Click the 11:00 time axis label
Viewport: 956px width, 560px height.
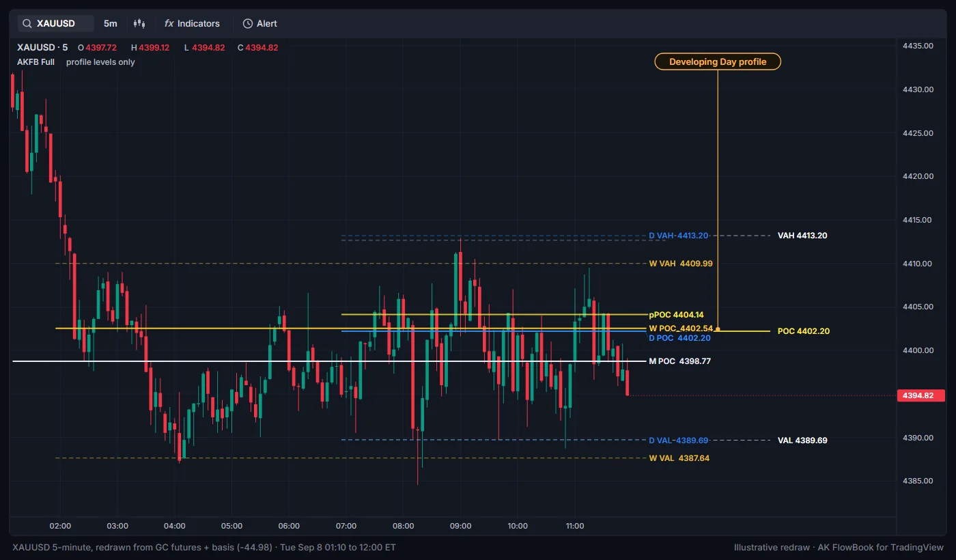(575, 526)
